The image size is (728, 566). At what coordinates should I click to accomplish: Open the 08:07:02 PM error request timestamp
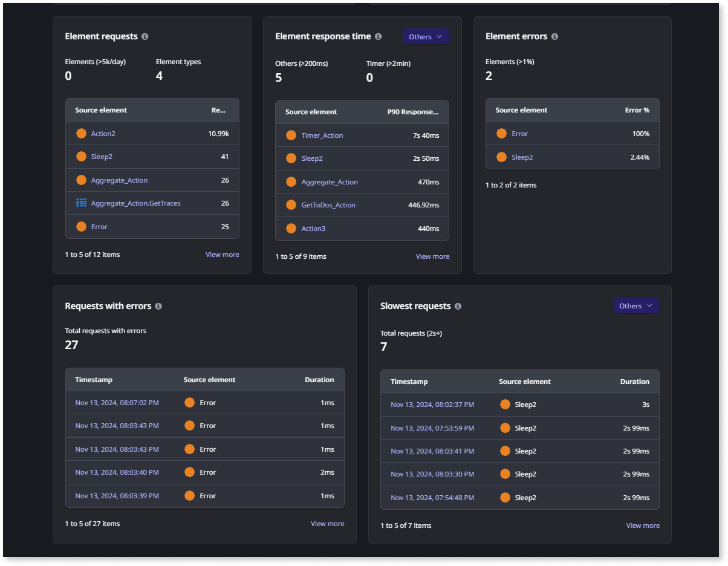click(x=117, y=403)
